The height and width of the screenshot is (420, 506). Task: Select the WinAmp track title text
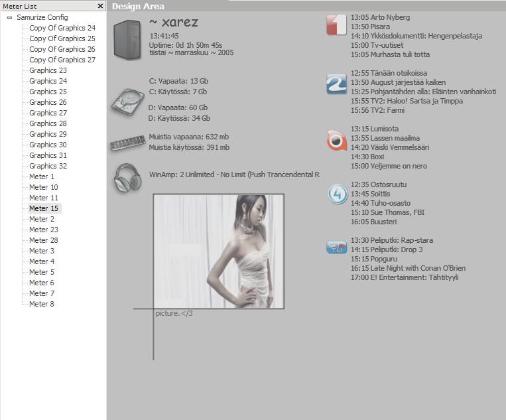[x=234, y=175]
